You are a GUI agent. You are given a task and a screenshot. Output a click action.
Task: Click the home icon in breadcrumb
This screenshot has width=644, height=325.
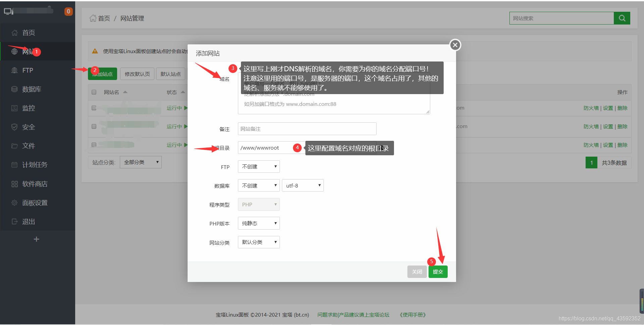93,18
